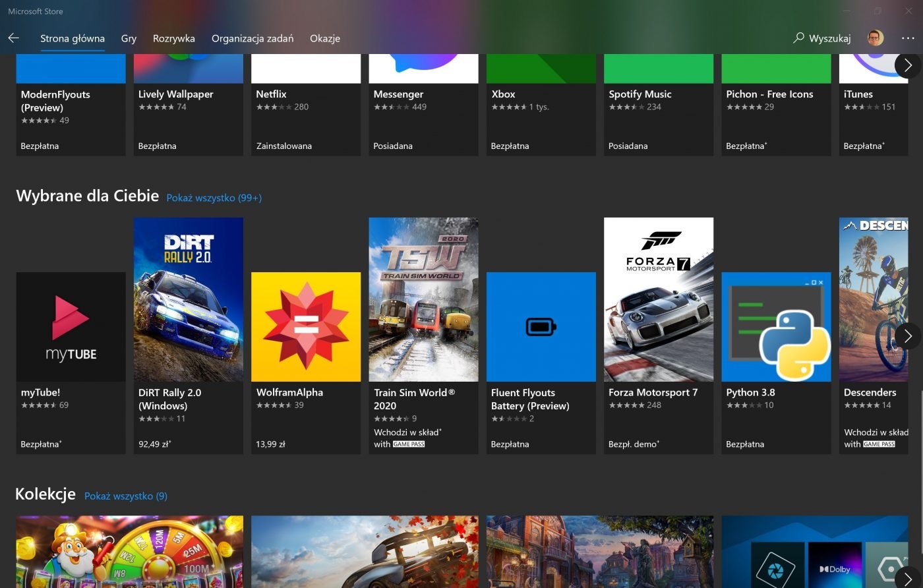This screenshot has height=588, width=923.
Task: Open the myTube! app tile icon
Action: (71, 327)
